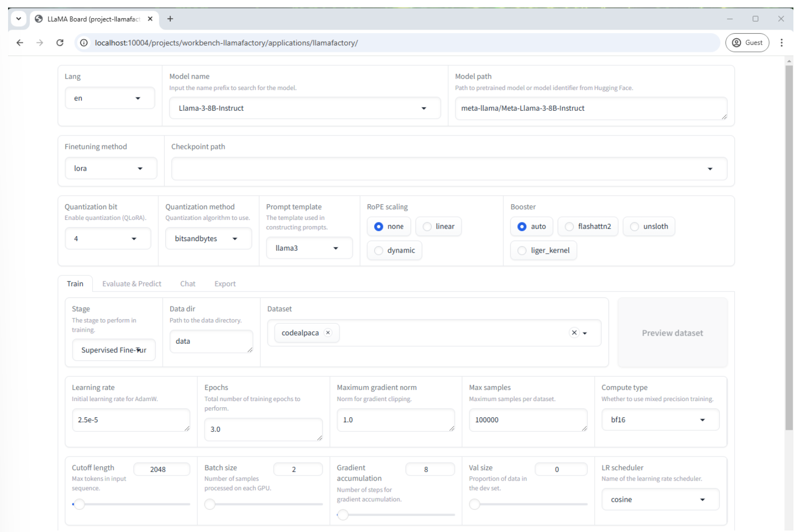Open the Finetuning method lora dropdown
The image size is (806, 532).
(140, 169)
